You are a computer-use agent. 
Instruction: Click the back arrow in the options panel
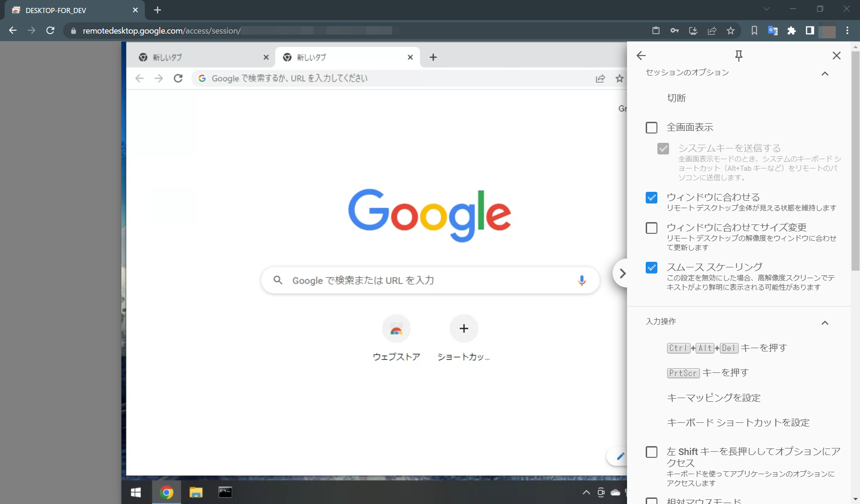641,56
